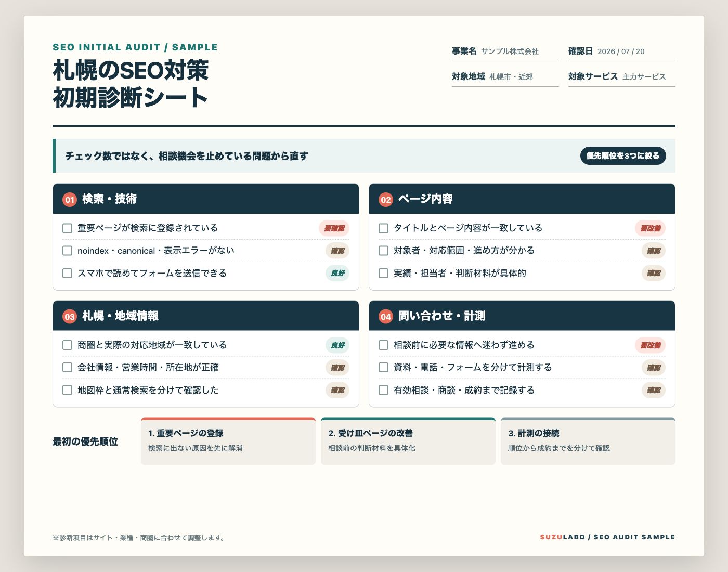The image size is (728, 572).
Task: Check the 対象者・対応範囲・進め方が分かる box
Action: tap(383, 251)
